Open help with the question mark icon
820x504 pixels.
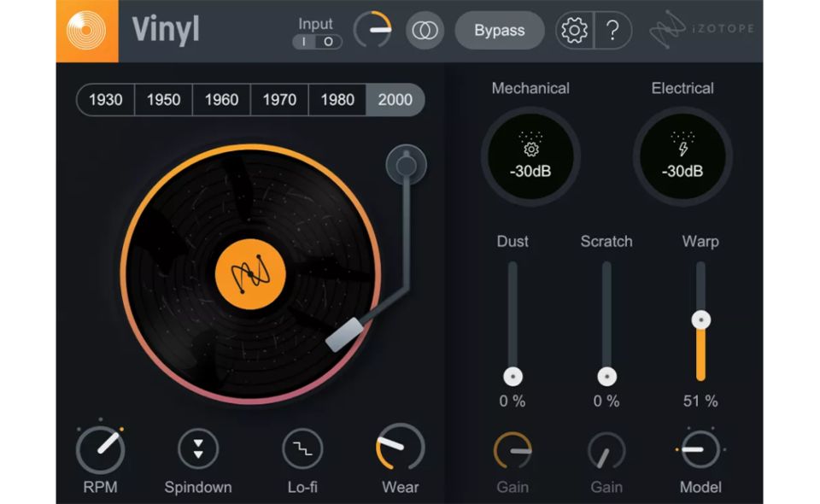612,31
